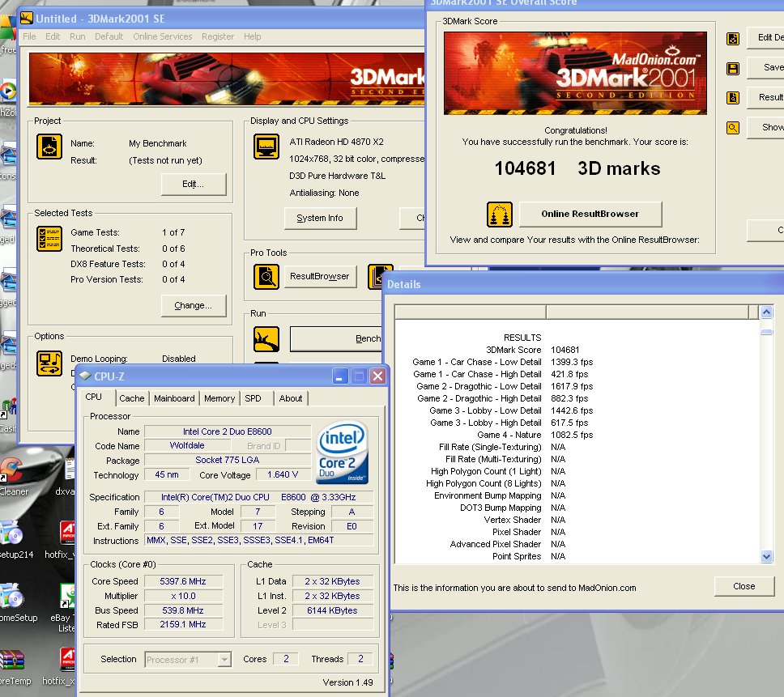Select the Memory tab in CPU-Z
Viewport: 784px width, 697px height.
click(219, 398)
